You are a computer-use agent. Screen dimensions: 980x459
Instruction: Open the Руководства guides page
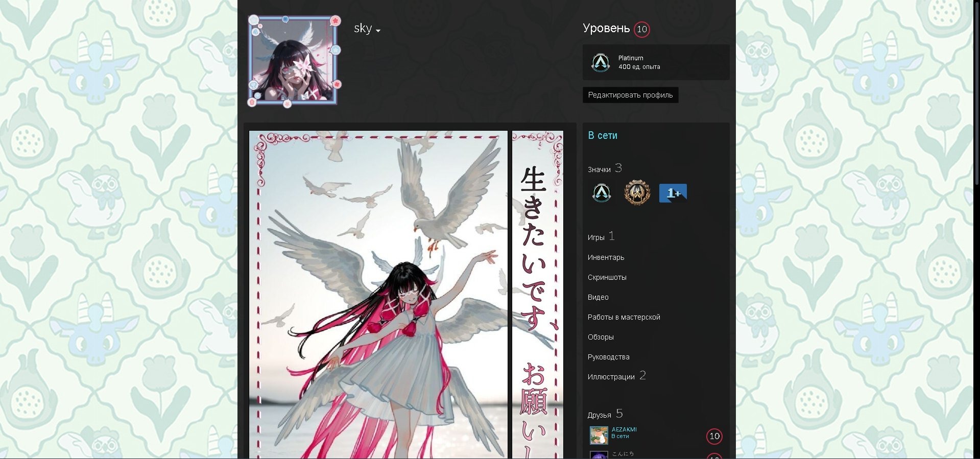point(609,357)
